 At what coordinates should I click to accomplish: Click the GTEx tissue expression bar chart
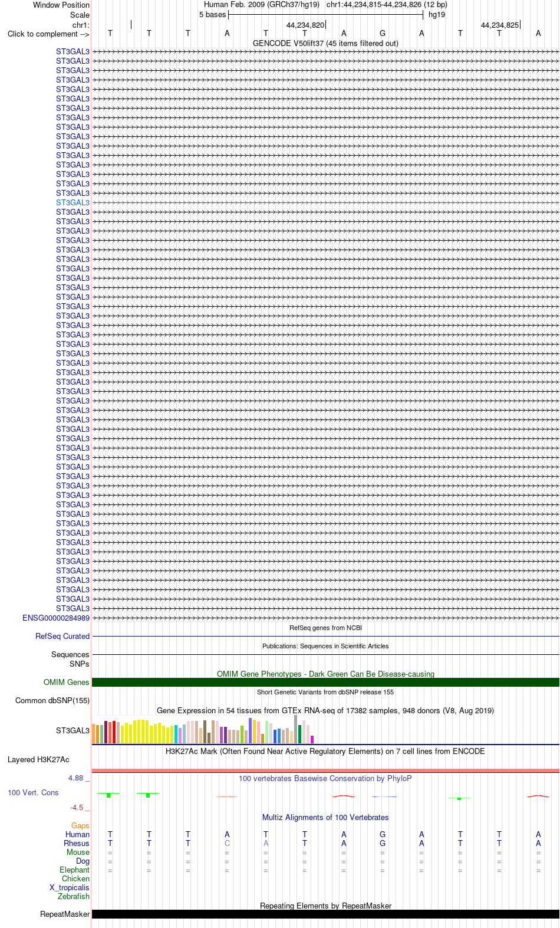pyautogui.click(x=203, y=730)
